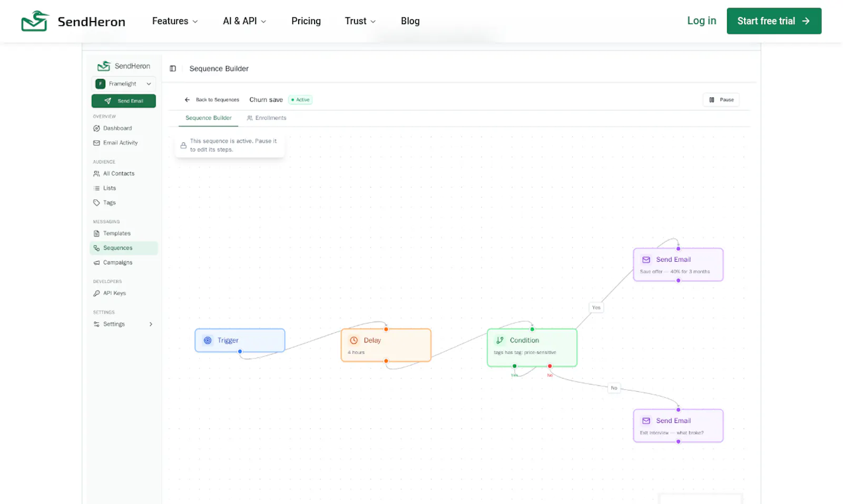The image size is (843, 504).
Task: Toggle the sidebar panel icon beside Sequence Builder
Action: click(x=173, y=68)
